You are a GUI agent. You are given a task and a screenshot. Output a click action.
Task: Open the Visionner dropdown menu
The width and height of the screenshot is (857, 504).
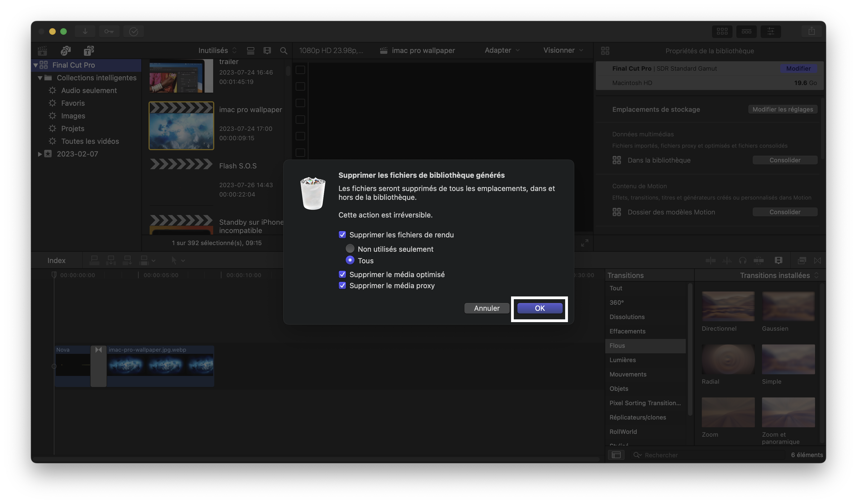[x=563, y=50]
